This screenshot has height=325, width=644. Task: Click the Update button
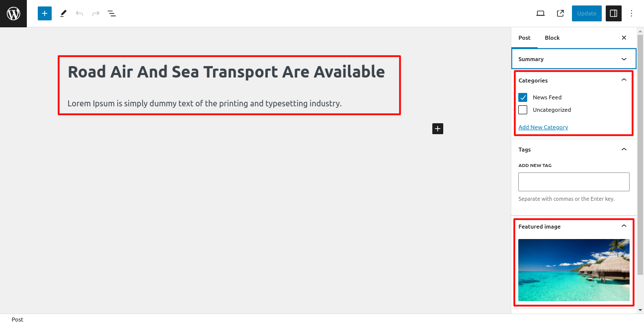coord(586,13)
